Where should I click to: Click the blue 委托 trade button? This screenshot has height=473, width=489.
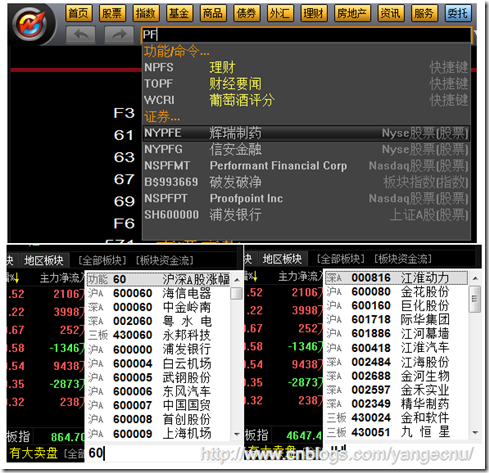pos(458,13)
